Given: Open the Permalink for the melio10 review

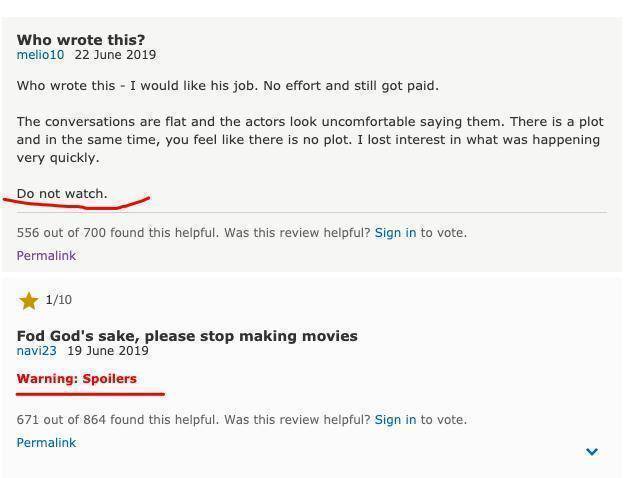Looking at the screenshot, I should pyautogui.click(x=46, y=256).
